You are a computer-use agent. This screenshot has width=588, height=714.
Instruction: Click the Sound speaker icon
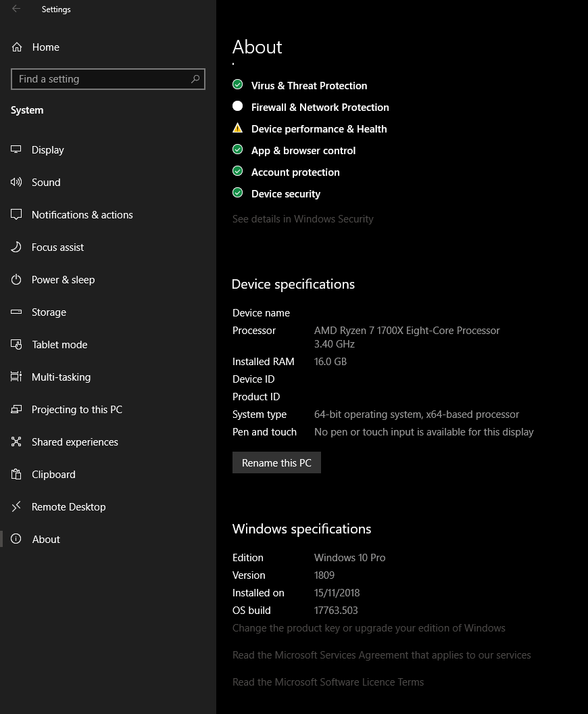pyautogui.click(x=16, y=182)
